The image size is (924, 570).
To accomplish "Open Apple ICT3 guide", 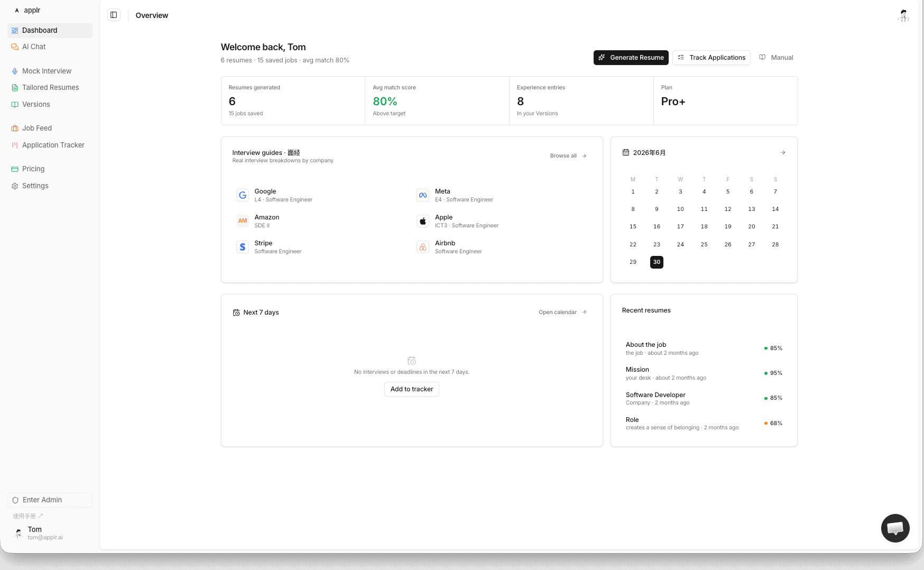I will click(x=502, y=221).
